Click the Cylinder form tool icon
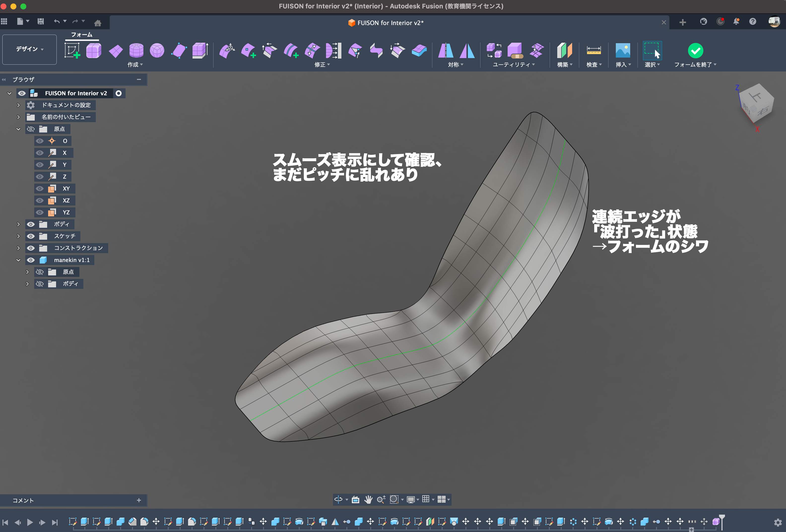Screen dimensions: 786x532 (x=136, y=51)
